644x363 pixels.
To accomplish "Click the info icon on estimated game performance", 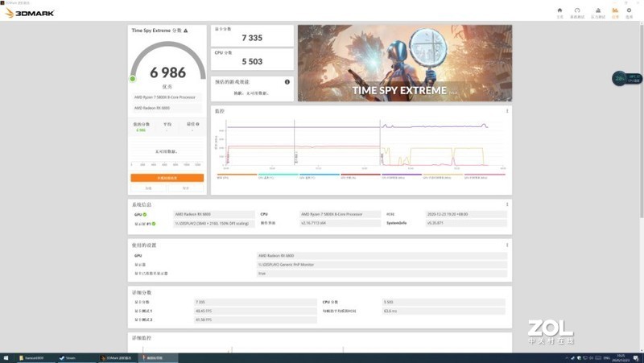I will point(287,82).
